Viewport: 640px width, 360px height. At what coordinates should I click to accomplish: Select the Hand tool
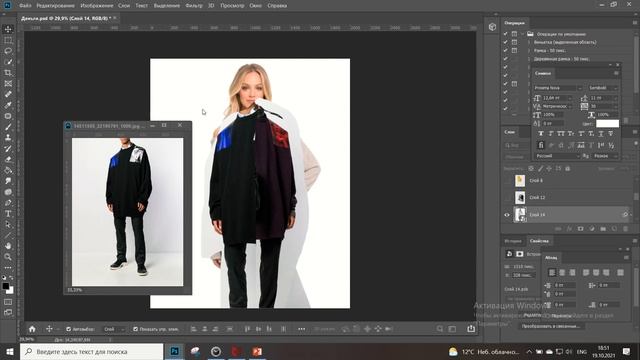tap(8, 246)
